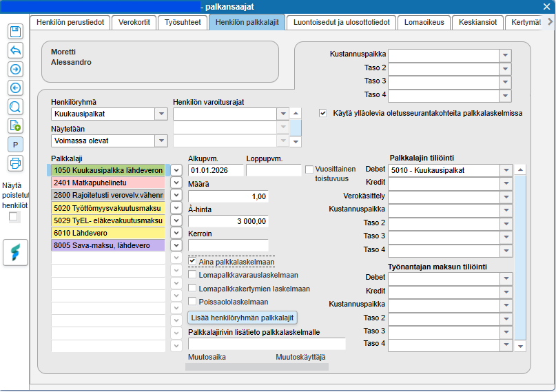Expand 2401 Matkapuhelinetu row dropdown arrow
The height and width of the screenshot is (392, 556).
pyautogui.click(x=176, y=183)
